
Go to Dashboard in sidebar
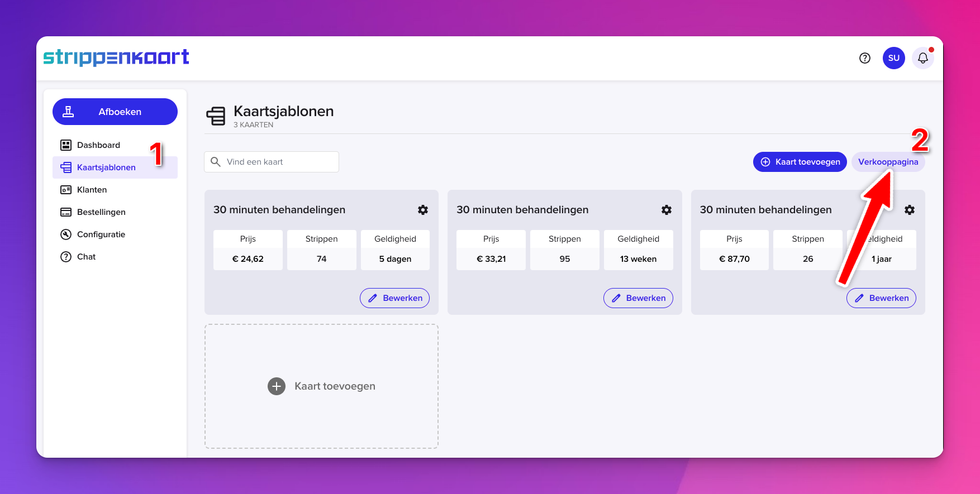pyautogui.click(x=98, y=145)
